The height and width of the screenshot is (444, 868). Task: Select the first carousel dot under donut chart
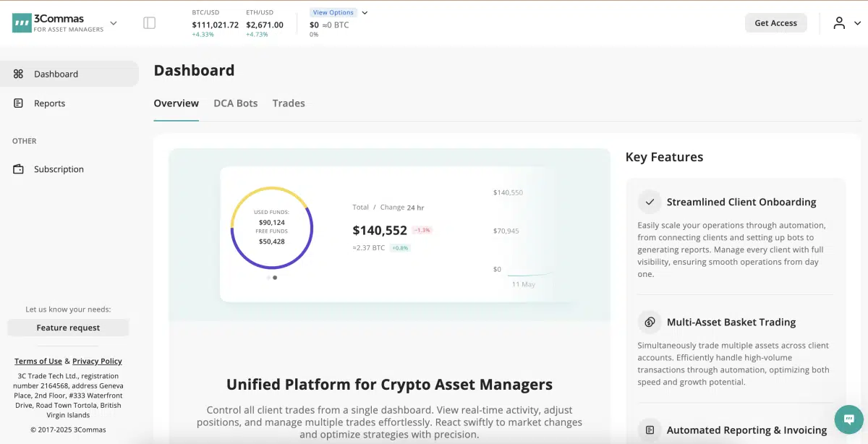pyautogui.click(x=268, y=278)
